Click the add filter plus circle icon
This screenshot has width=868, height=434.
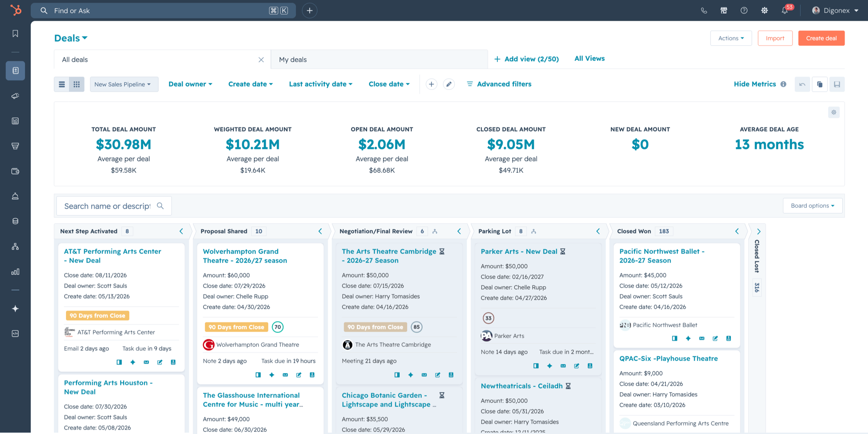[431, 84]
